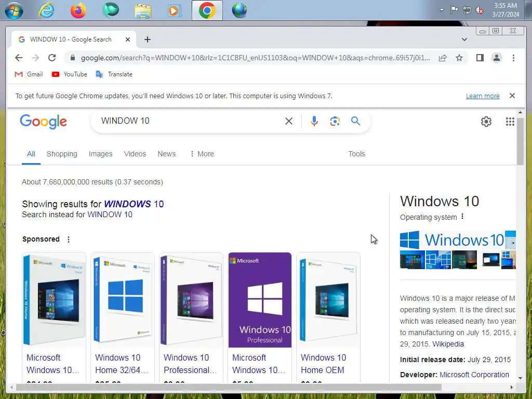The width and height of the screenshot is (532, 399).
Task: Go forward one page in Chrome
Action: tap(35, 58)
